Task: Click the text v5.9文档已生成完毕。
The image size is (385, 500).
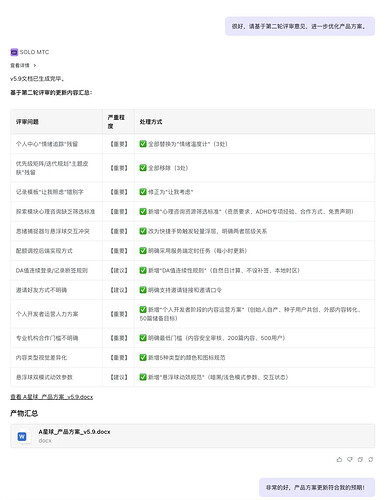Action: coord(37,79)
